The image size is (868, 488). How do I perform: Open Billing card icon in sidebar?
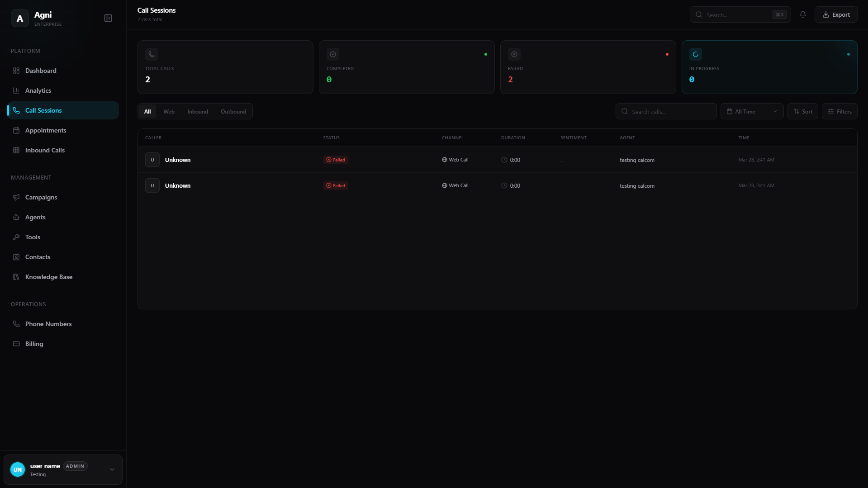coord(16,344)
